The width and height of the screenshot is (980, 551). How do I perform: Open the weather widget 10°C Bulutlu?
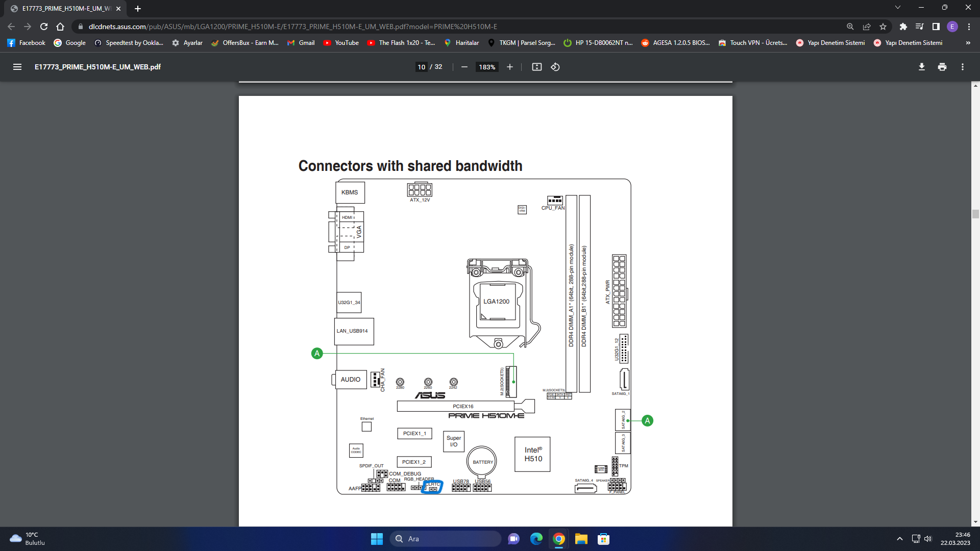[x=27, y=539]
